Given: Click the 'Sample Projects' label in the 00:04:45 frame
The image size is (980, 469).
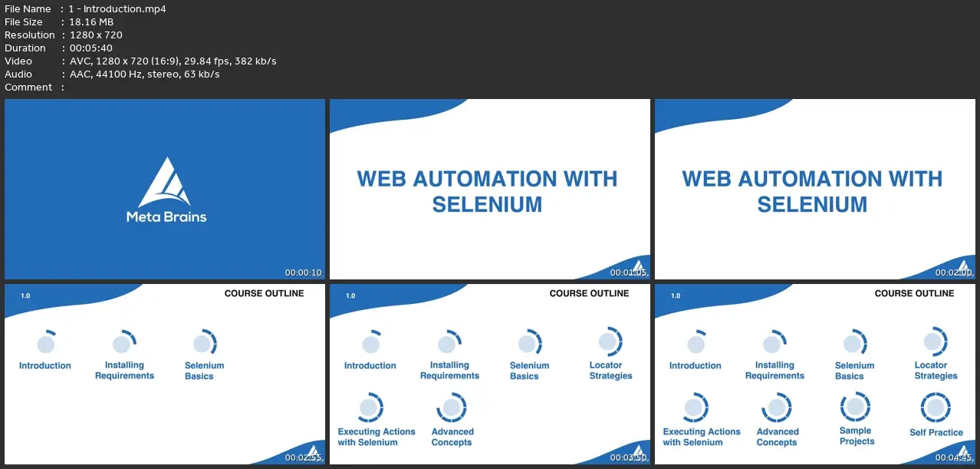Looking at the screenshot, I should point(856,436).
